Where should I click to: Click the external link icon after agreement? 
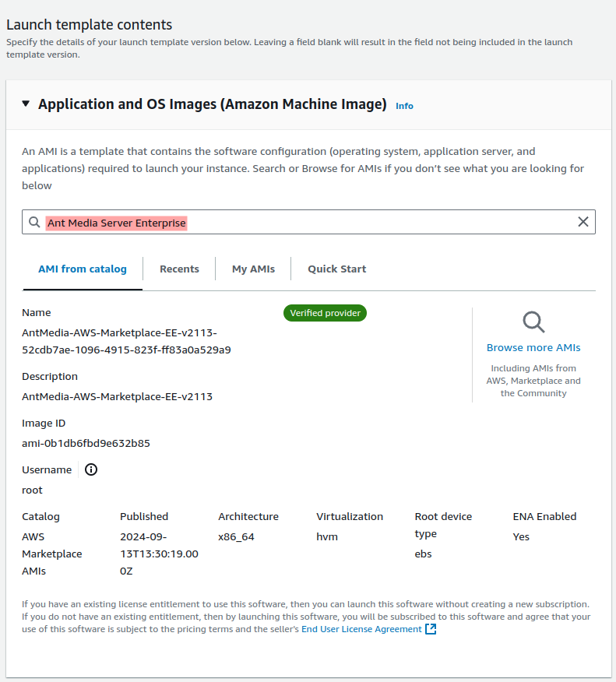(431, 629)
